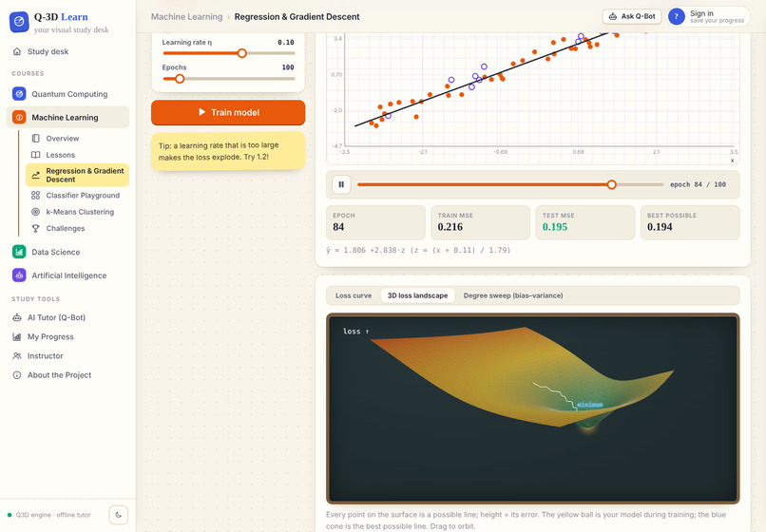This screenshot has height=532, width=766.
Task: Click the 'minimum' label on loss surface
Action: coord(590,405)
